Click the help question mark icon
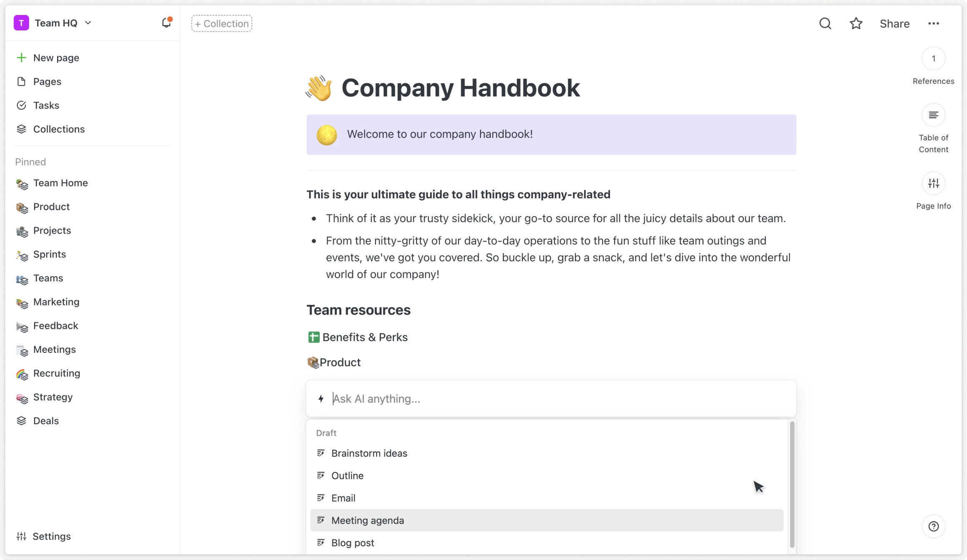967x560 pixels. tap(933, 526)
